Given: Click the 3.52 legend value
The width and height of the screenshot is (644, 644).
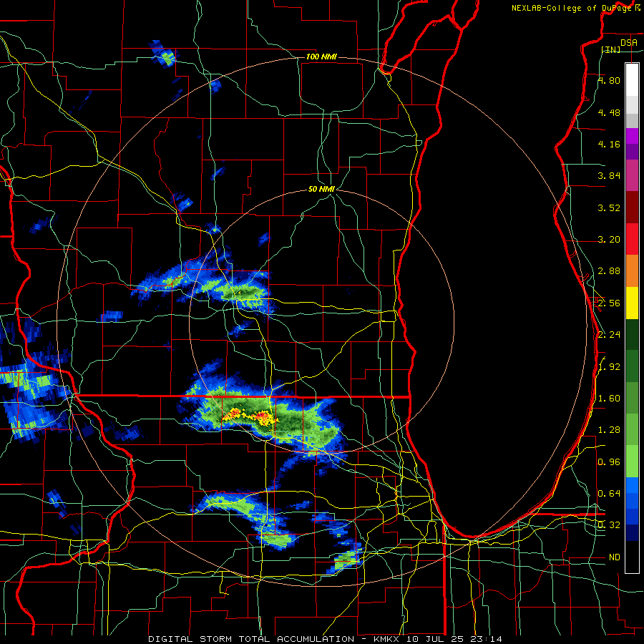Looking at the screenshot, I should point(609,208).
